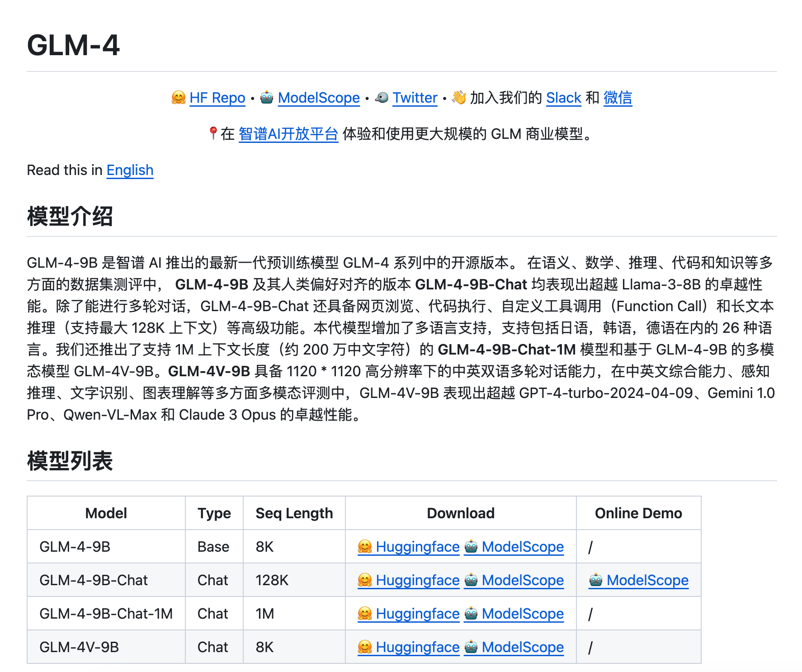802x672 pixels.
Task: Click the Download column header
Action: click(461, 513)
